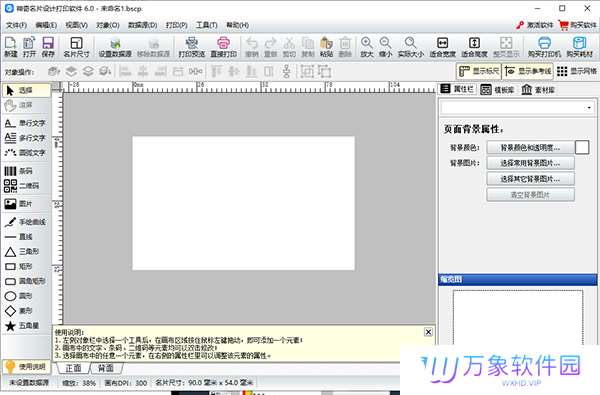Switch to the 属性栏 properties tab

tap(457, 90)
